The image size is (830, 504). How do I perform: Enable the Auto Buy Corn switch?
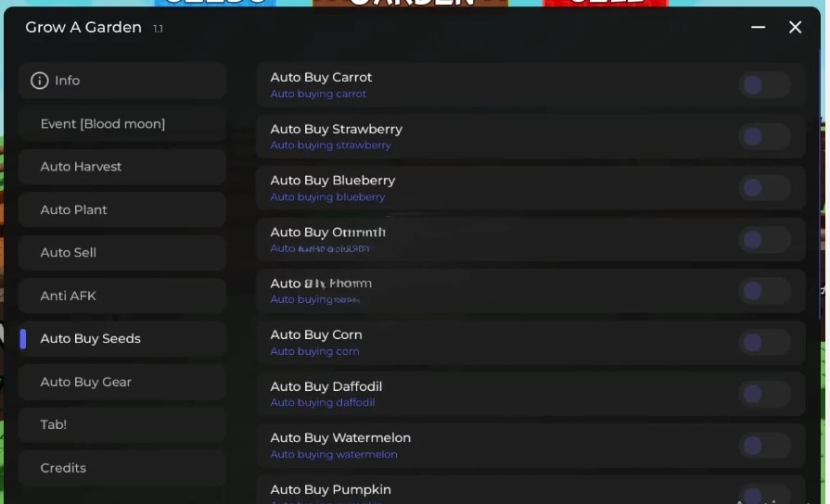pos(764,342)
